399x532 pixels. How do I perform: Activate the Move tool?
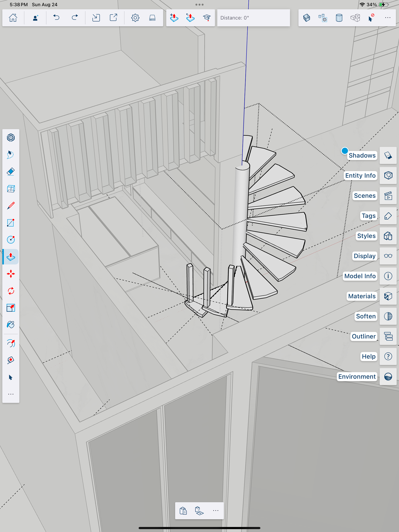pos(11,274)
